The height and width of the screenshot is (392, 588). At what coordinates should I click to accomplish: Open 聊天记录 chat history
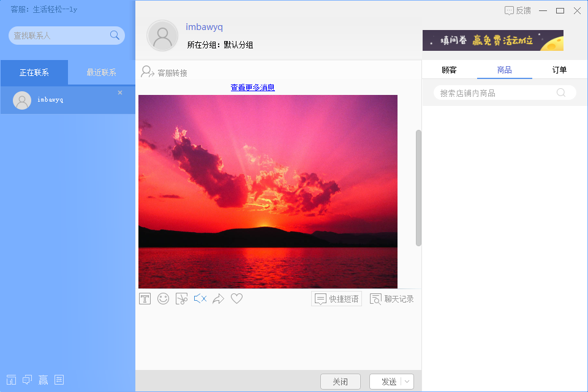pyautogui.click(x=392, y=298)
